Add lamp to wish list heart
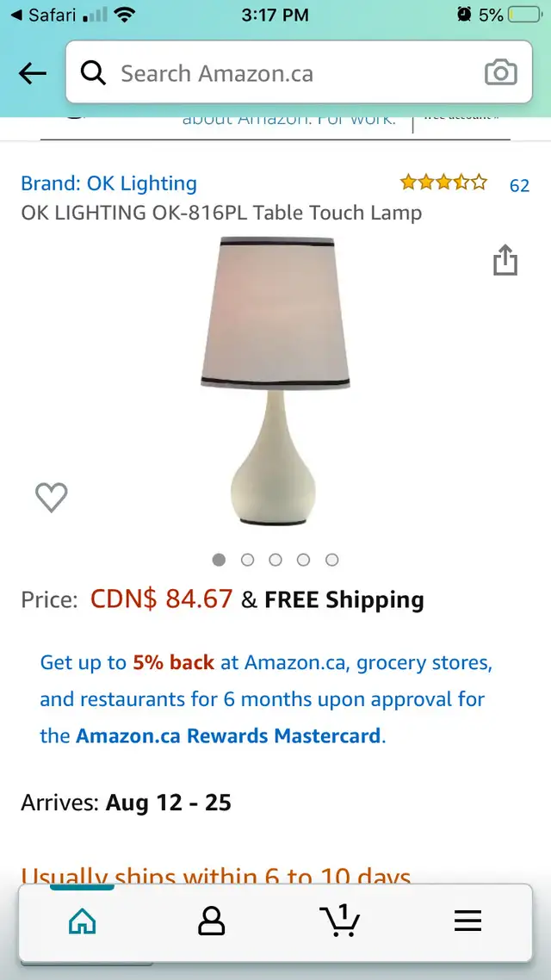The image size is (551, 980). (52, 498)
